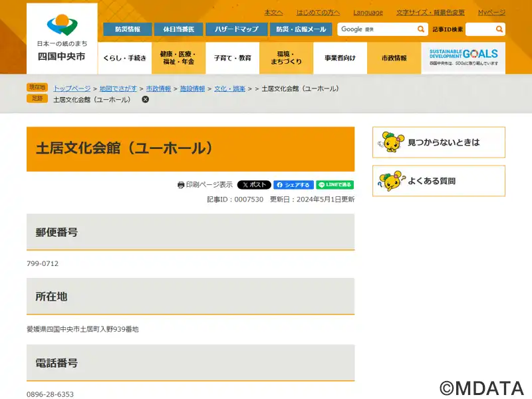Image resolution: width=532 pixels, height=399 pixels.
Task: Go to 施設情報 in breadcrumb
Action: (192, 88)
